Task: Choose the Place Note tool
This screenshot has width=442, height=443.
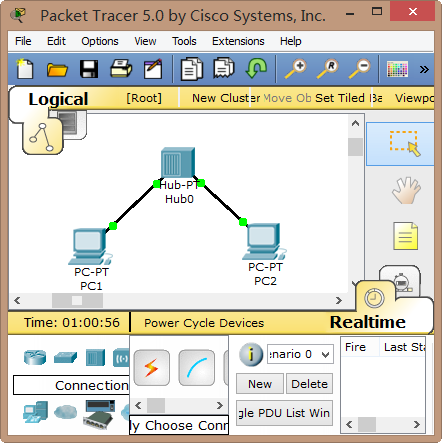Action: [x=405, y=236]
